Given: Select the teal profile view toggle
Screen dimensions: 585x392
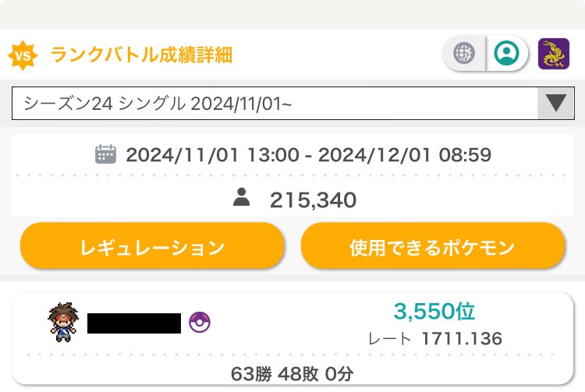Looking at the screenshot, I should [507, 54].
